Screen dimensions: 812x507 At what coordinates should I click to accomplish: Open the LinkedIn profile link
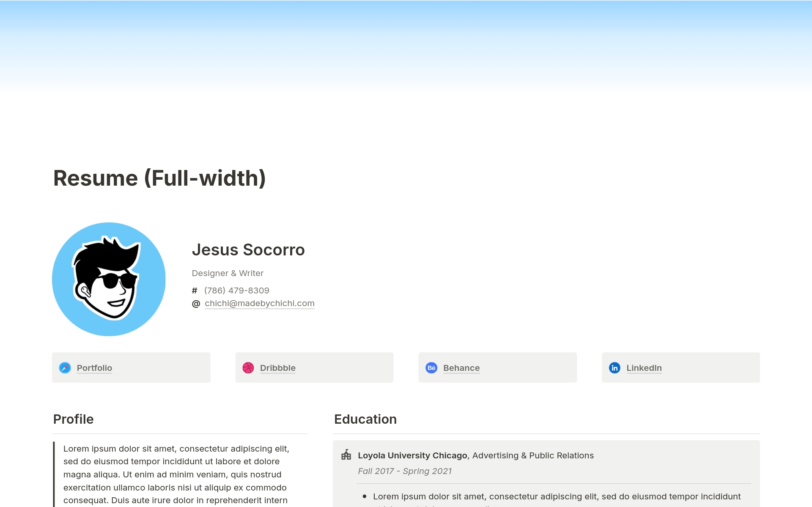point(644,368)
